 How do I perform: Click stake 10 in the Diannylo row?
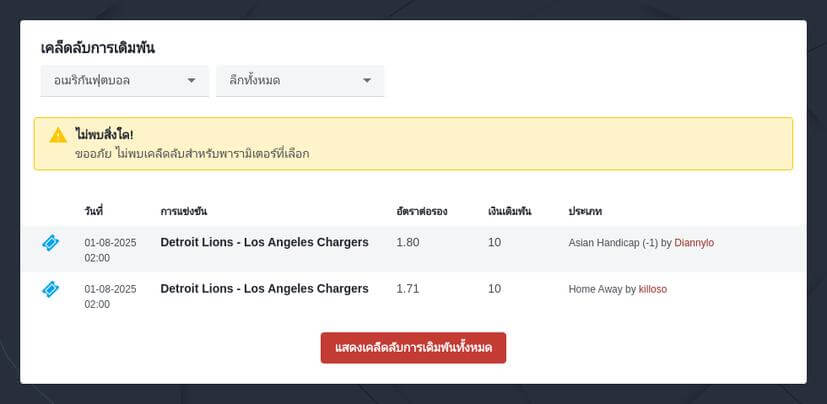tap(494, 243)
